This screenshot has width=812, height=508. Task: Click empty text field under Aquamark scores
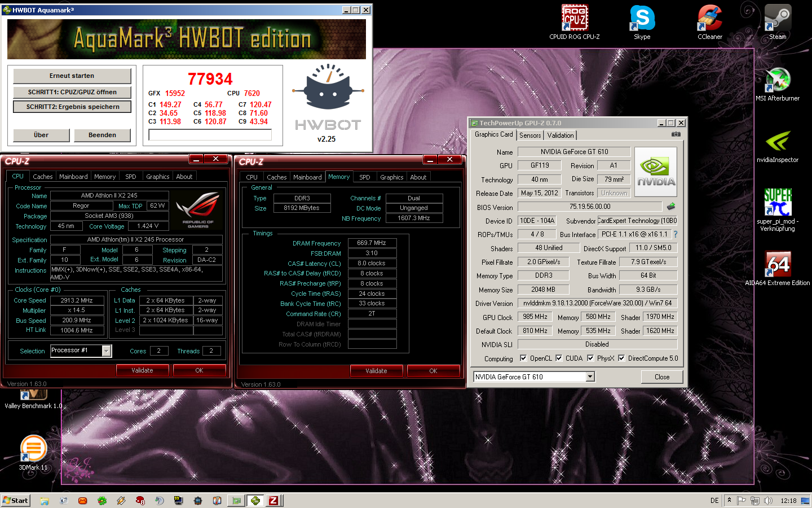(210, 135)
